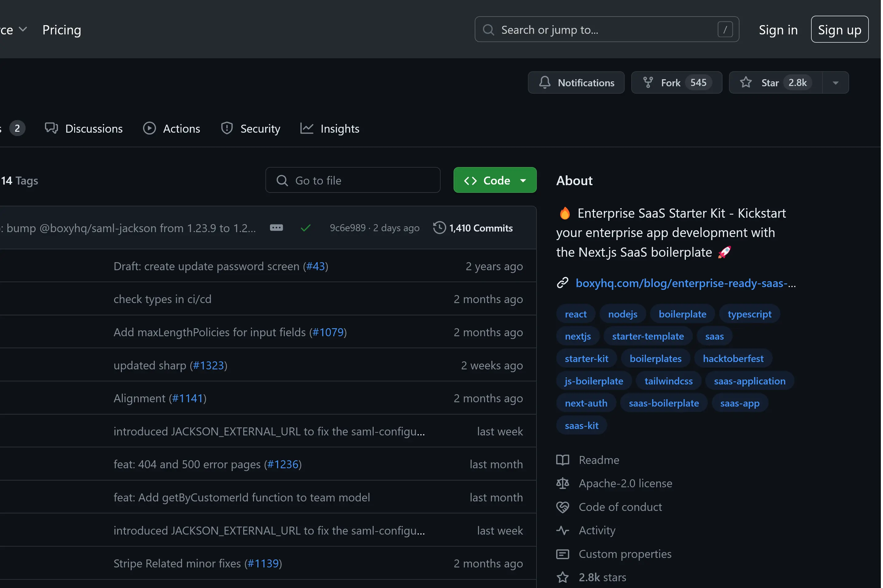Open the Star lists dropdown arrow
883x588 pixels.
coord(835,83)
